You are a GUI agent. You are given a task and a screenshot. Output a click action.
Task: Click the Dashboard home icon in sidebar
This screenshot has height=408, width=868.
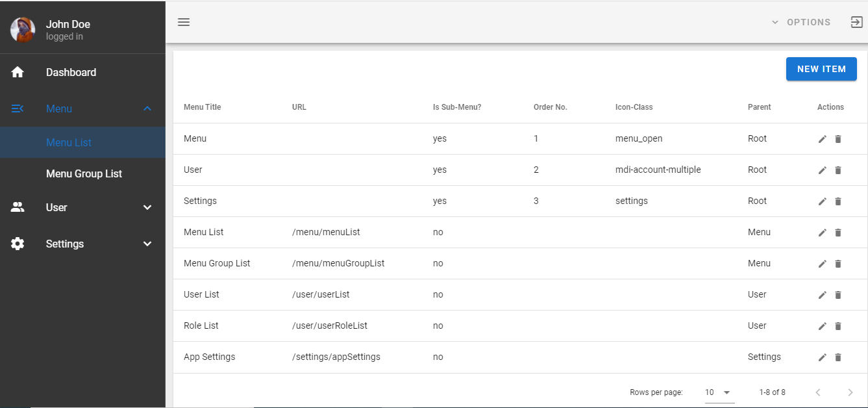pos(18,72)
